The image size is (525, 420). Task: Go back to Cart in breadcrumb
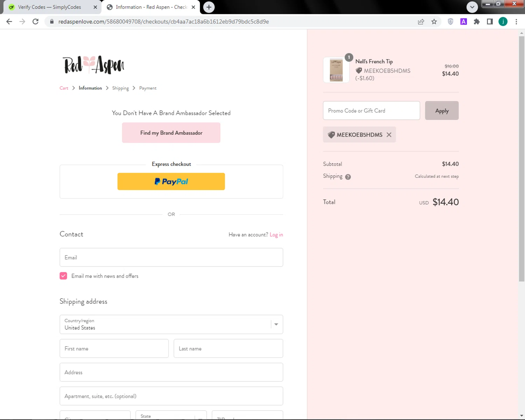pos(64,88)
